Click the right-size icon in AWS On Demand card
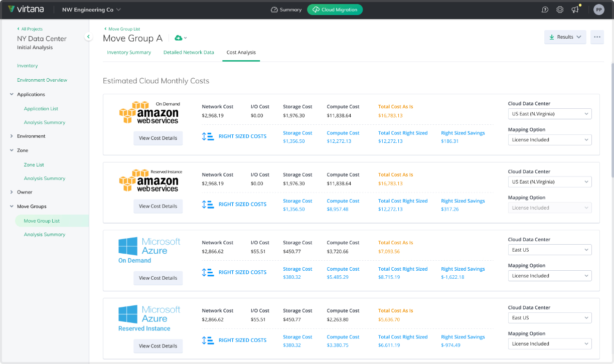614x364 pixels. pos(208,136)
